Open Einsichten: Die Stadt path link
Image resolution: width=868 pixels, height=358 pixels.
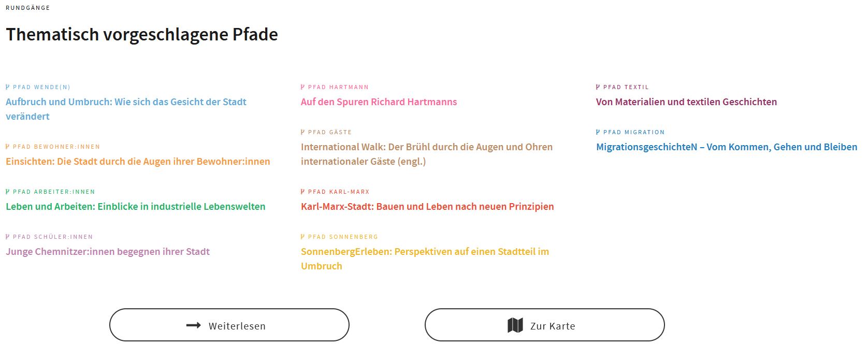click(138, 162)
